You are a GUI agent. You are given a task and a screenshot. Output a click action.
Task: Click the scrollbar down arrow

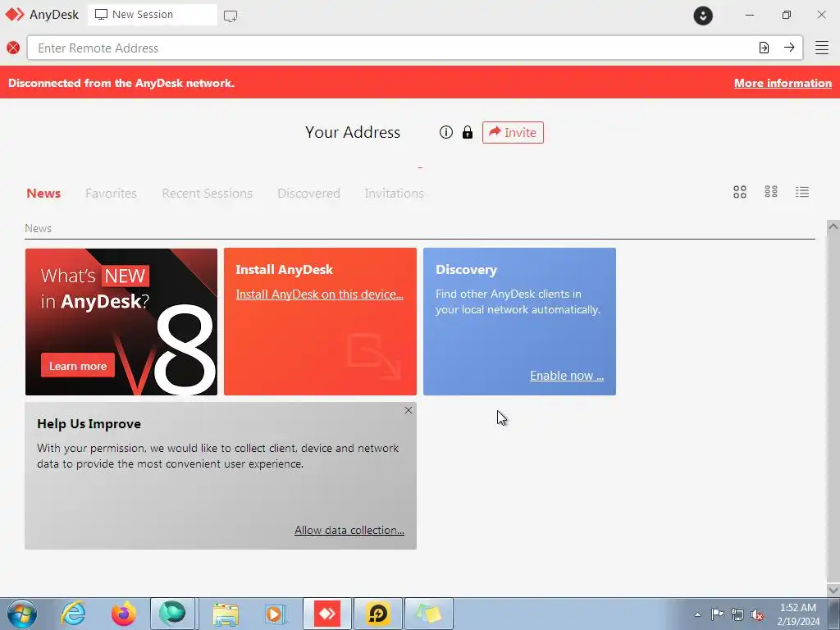click(833, 590)
